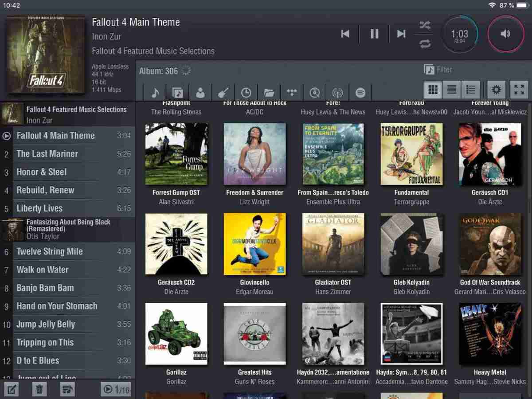The image size is (532, 399).
Task: Skip to the next track
Action: click(401, 34)
